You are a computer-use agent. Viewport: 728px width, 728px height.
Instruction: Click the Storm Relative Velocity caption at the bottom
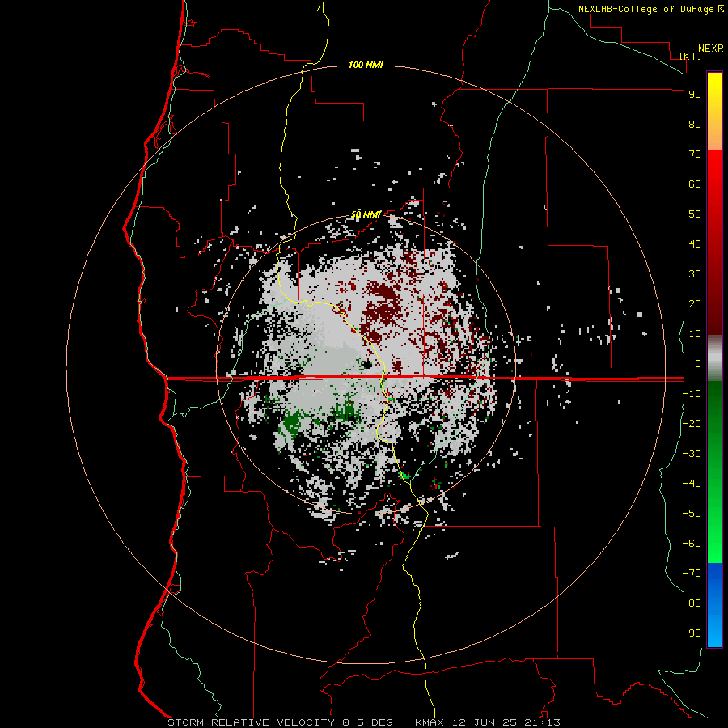[x=363, y=722]
